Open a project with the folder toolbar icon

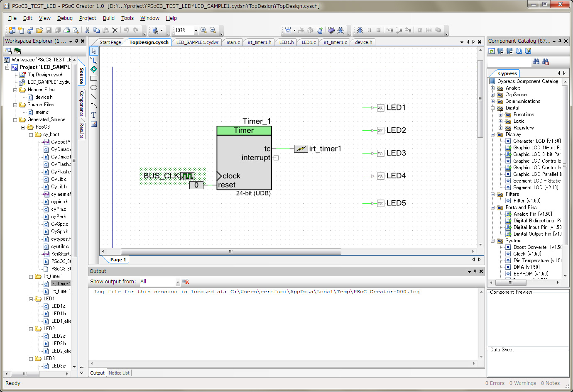pyautogui.click(x=39, y=30)
